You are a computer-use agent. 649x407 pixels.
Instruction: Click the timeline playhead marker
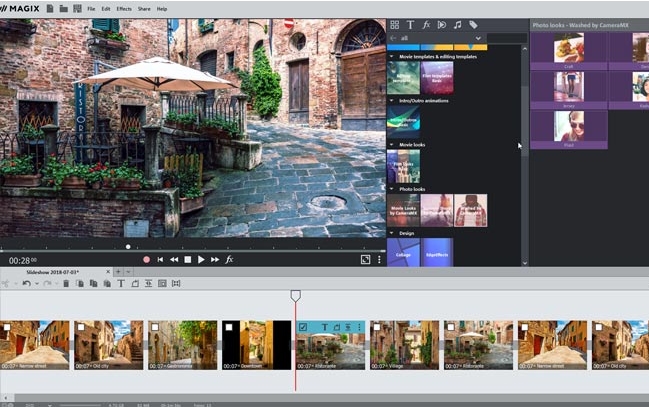(296, 296)
